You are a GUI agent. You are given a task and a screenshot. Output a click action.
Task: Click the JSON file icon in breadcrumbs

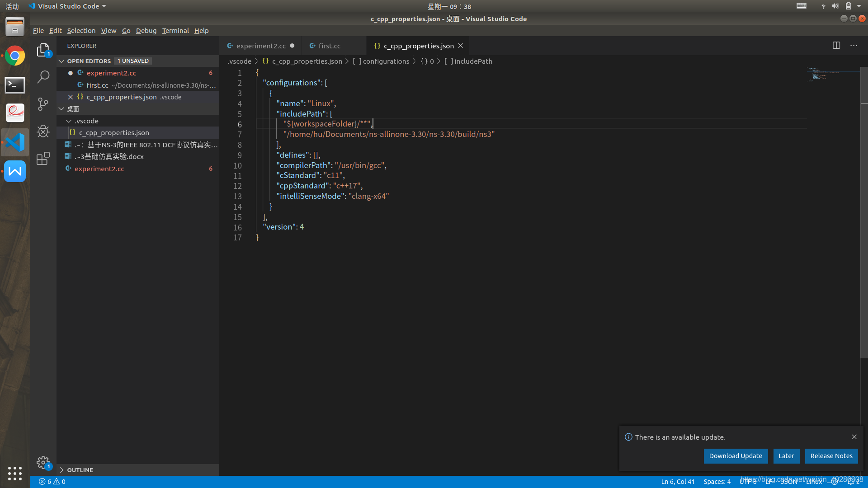click(x=265, y=61)
